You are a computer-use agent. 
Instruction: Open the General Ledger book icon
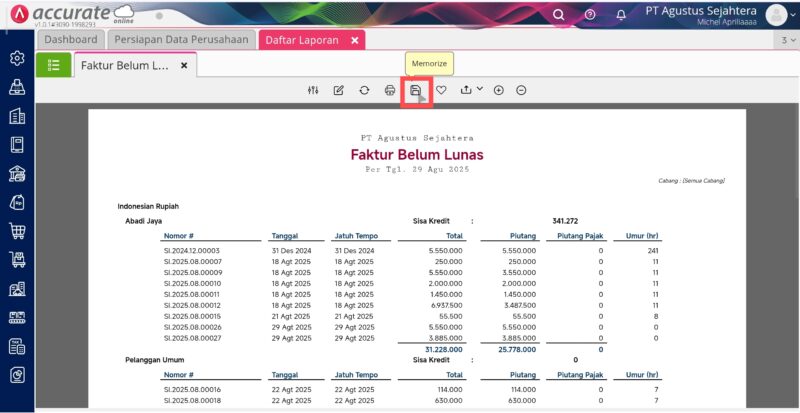click(x=17, y=145)
